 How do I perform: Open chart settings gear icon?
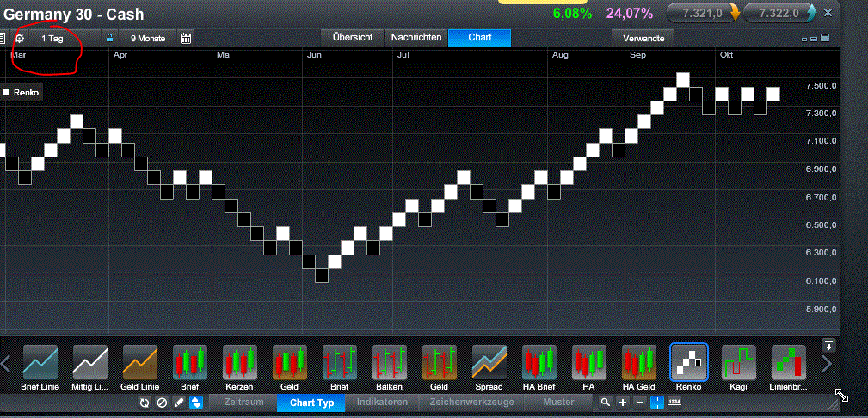[x=20, y=38]
